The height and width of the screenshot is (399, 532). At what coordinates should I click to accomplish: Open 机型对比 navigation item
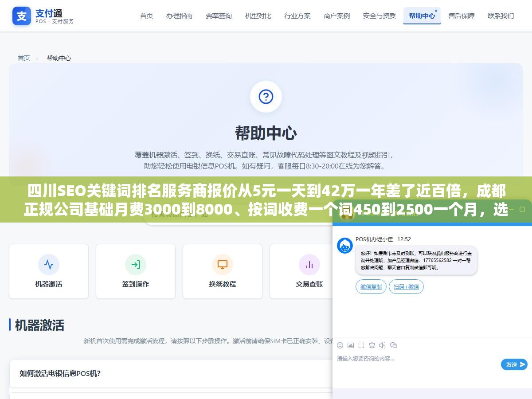[258, 16]
